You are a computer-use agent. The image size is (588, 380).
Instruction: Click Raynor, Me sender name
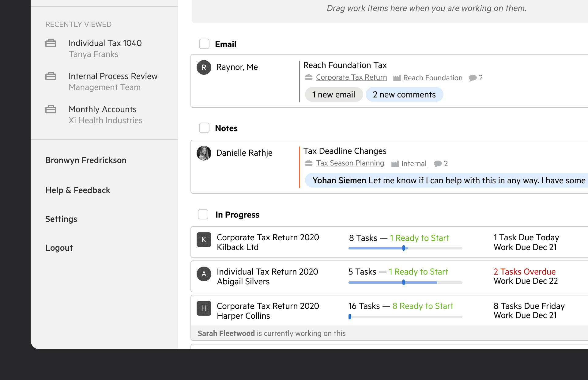(237, 67)
